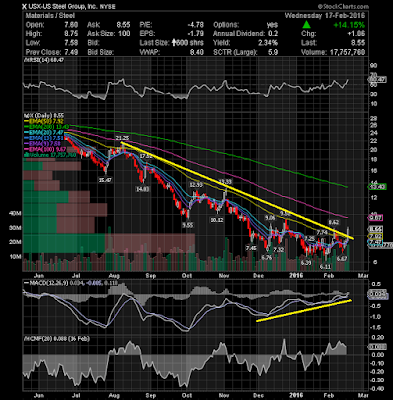Click the 13.33 price label
Image resolution: width=393 pixels, height=400 pixels.
click(x=225, y=182)
